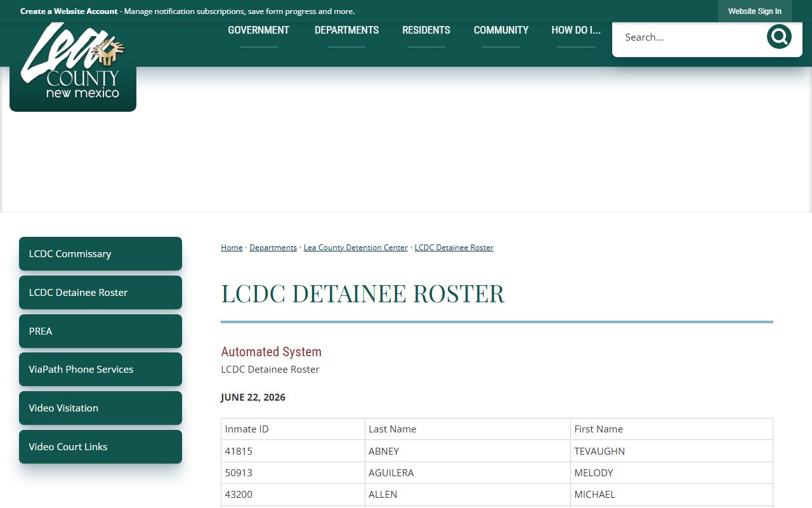Select the TEVAUGHN first name cell

[x=672, y=451]
